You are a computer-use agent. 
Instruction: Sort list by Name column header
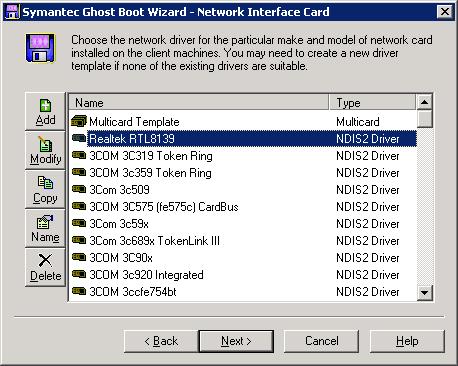(199, 102)
